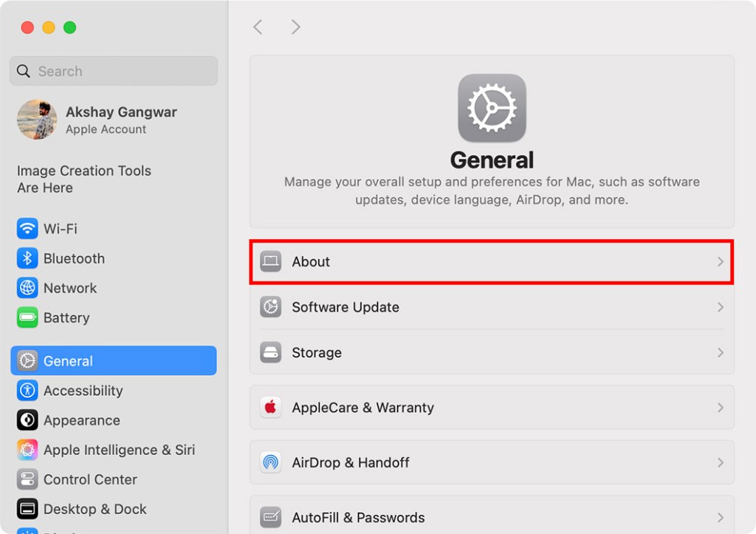Click the Image Creation Tools banner
Viewport: 756px width, 534px height.
coord(83,179)
